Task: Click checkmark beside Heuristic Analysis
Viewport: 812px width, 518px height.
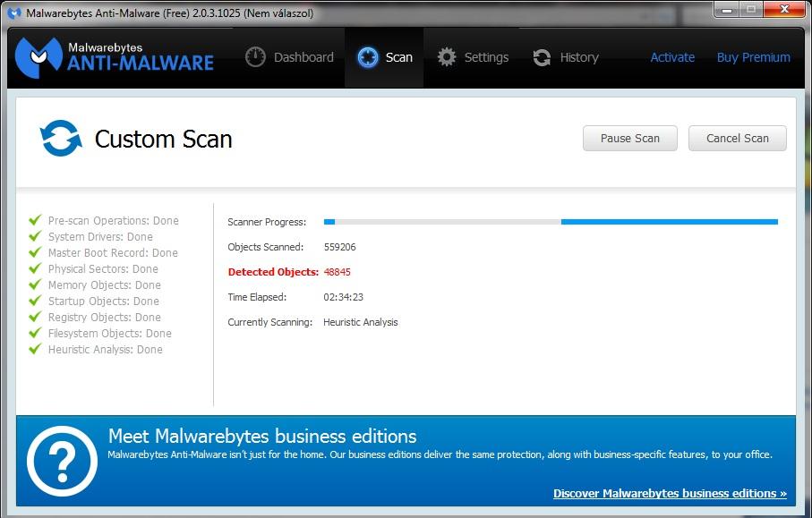Action: 35,349
